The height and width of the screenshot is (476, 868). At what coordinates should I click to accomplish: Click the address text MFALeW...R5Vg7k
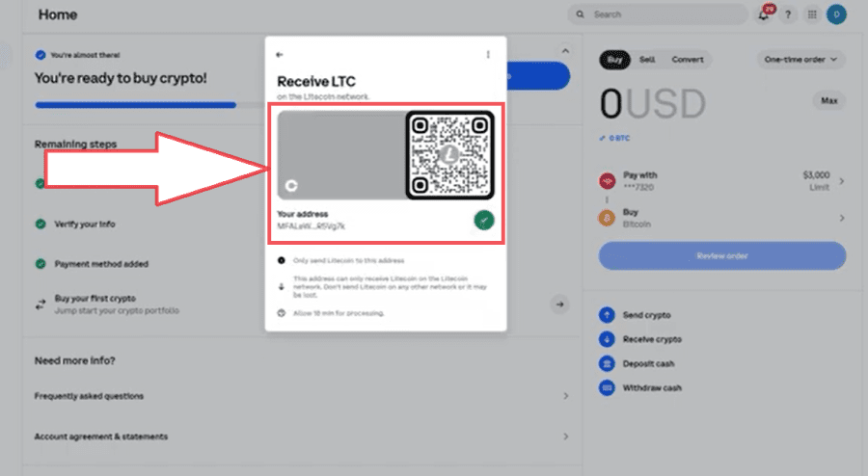pos(312,226)
